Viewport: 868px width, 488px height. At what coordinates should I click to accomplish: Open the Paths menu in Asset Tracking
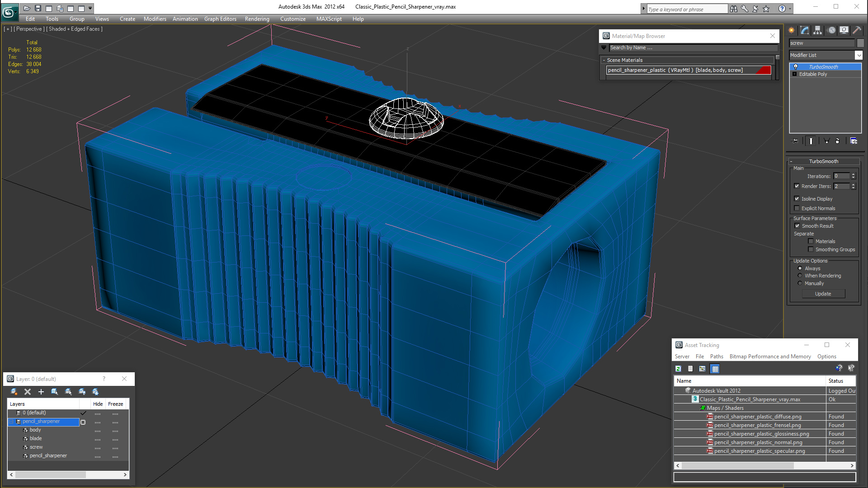[717, 357]
